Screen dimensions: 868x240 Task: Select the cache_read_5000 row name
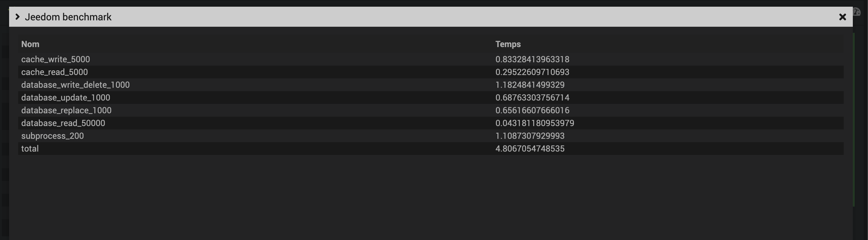55,72
